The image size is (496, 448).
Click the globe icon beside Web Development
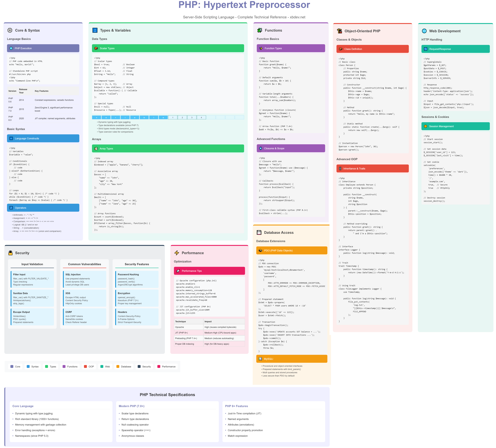(424, 31)
